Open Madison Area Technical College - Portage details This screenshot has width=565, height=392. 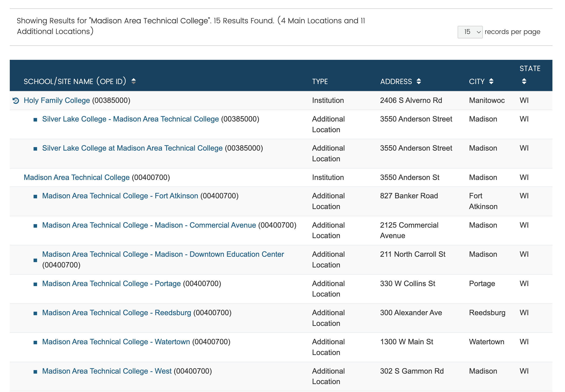[111, 284]
